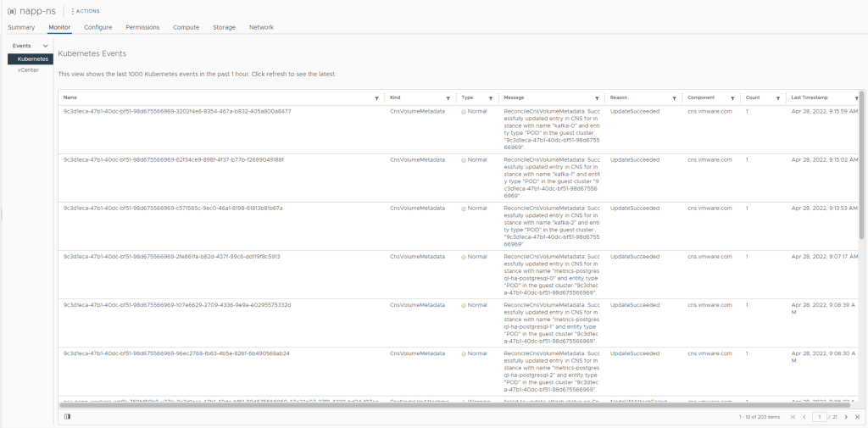Switch to the Summary tab
The width and height of the screenshot is (868, 428).
[21, 27]
